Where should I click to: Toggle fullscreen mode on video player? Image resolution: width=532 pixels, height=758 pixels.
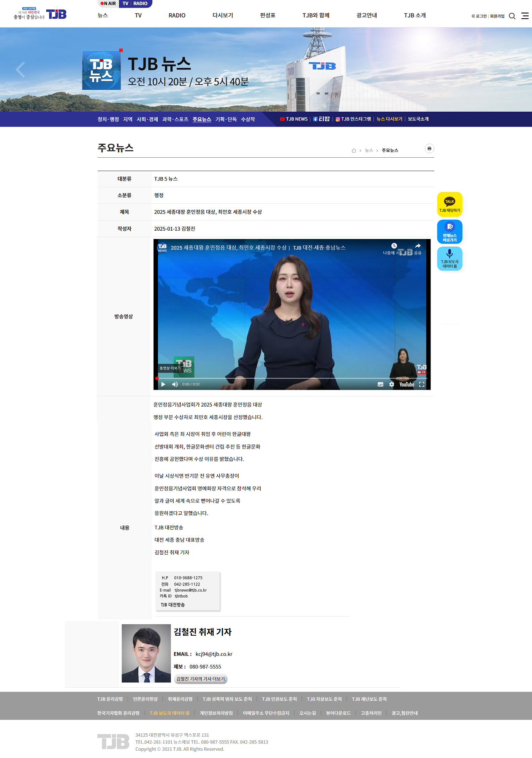tap(421, 385)
